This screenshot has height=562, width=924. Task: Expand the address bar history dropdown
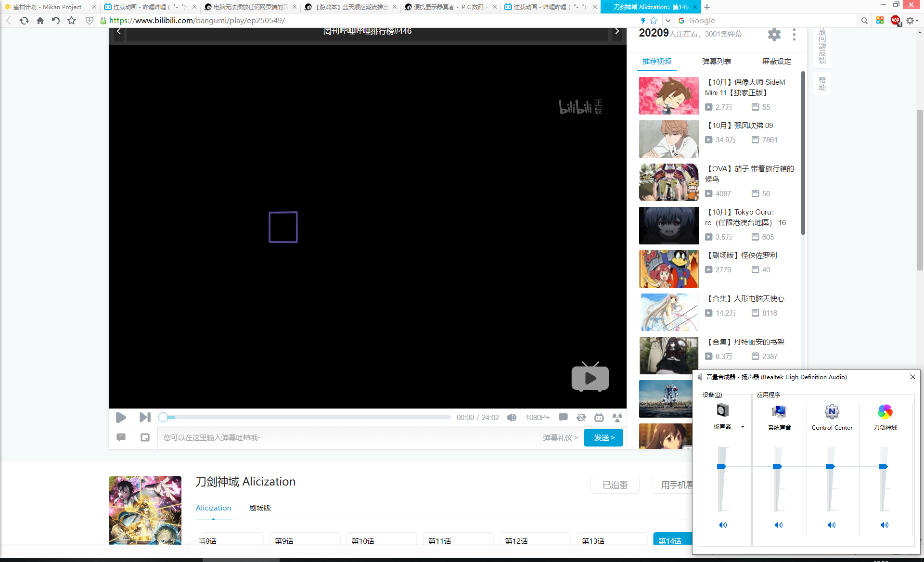(x=668, y=20)
